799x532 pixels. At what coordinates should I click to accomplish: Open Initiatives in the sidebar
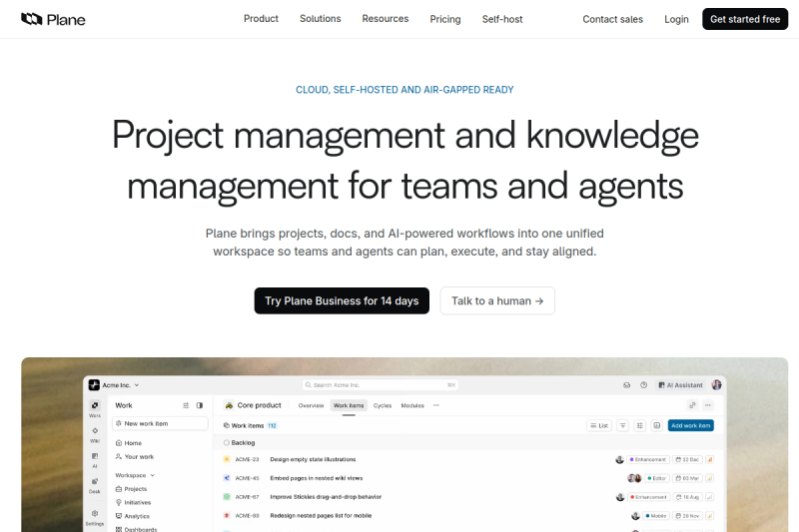(x=133, y=502)
